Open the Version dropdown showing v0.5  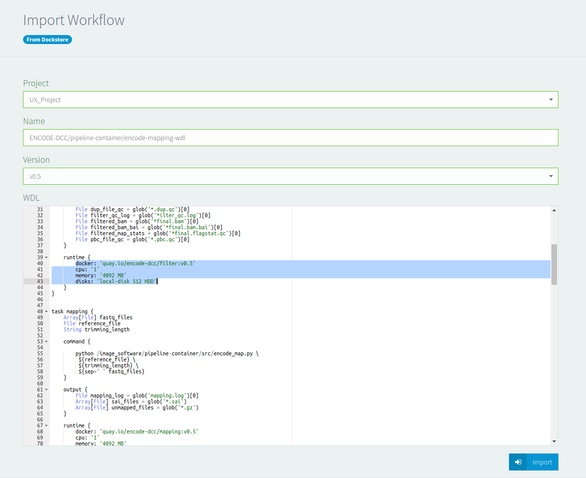pos(291,176)
